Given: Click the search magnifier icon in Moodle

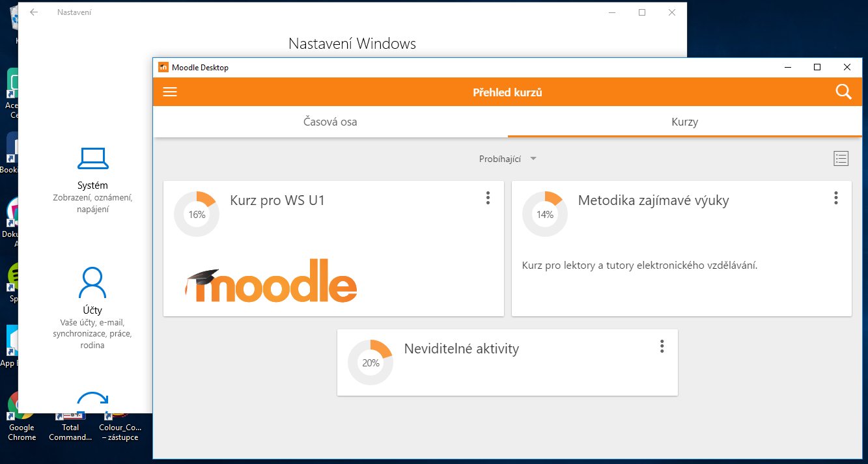Looking at the screenshot, I should (x=843, y=92).
